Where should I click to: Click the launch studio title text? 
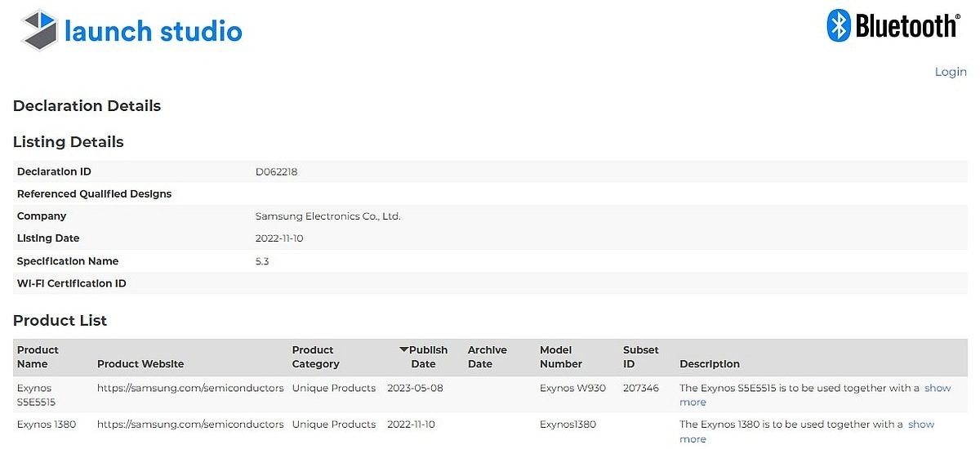point(154,31)
